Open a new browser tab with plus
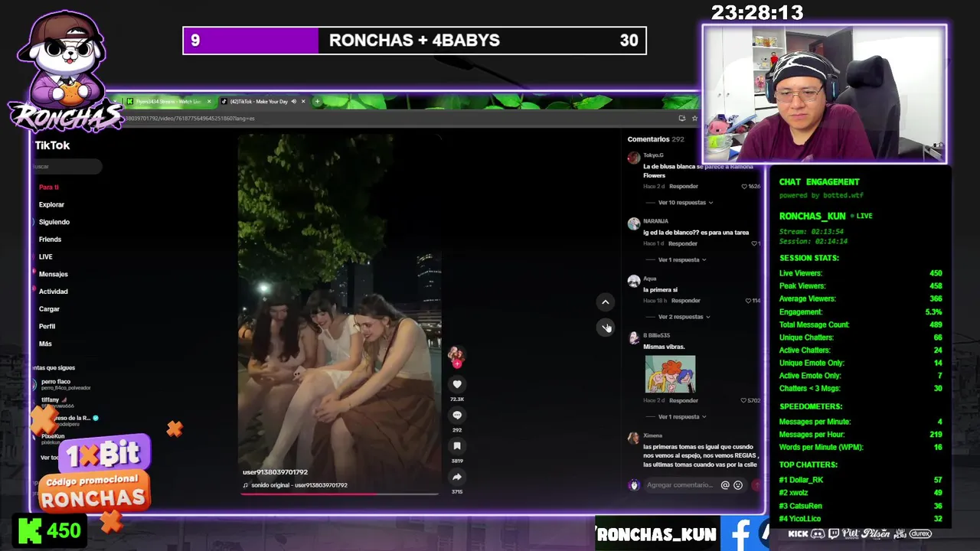This screenshot has width=980, height=551. (317, 102)
